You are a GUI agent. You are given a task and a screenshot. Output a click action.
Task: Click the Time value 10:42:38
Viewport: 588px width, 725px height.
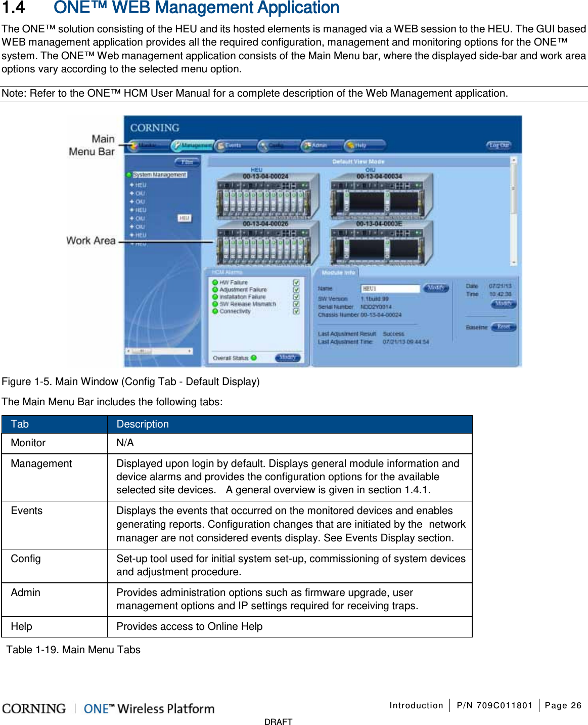[500, 294]
